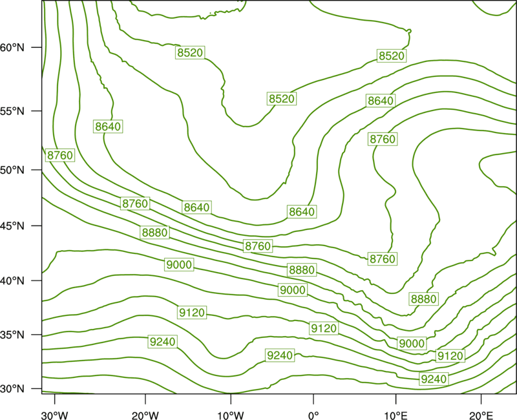Click the northernmost 8640 contour label

pos(381,101)
